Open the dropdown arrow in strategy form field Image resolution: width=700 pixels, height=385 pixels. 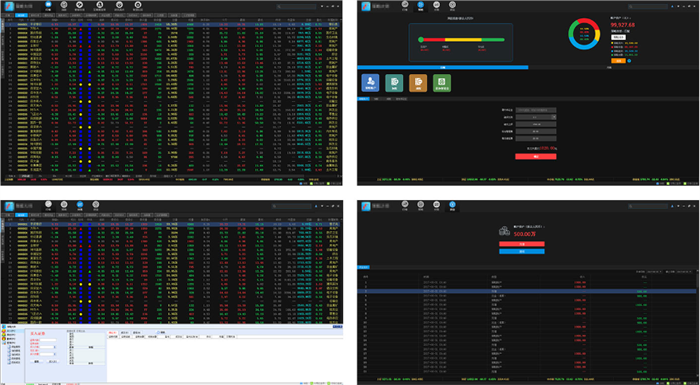[554, 117]
